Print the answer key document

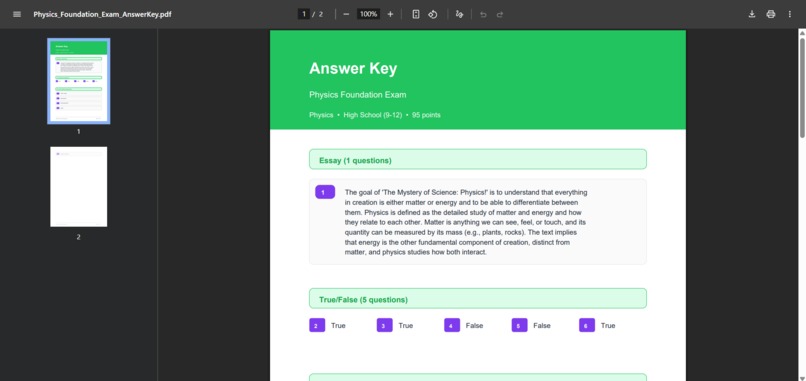point(771,14)
